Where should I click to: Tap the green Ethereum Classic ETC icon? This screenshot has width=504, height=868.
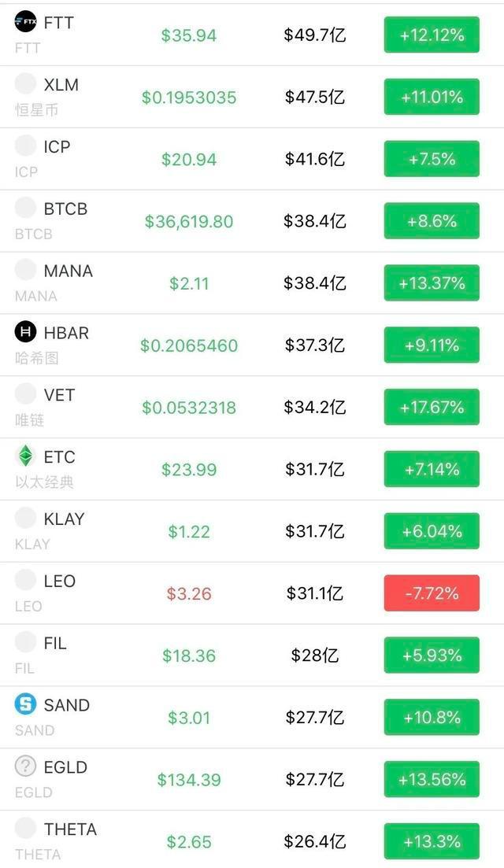(25, 456)
